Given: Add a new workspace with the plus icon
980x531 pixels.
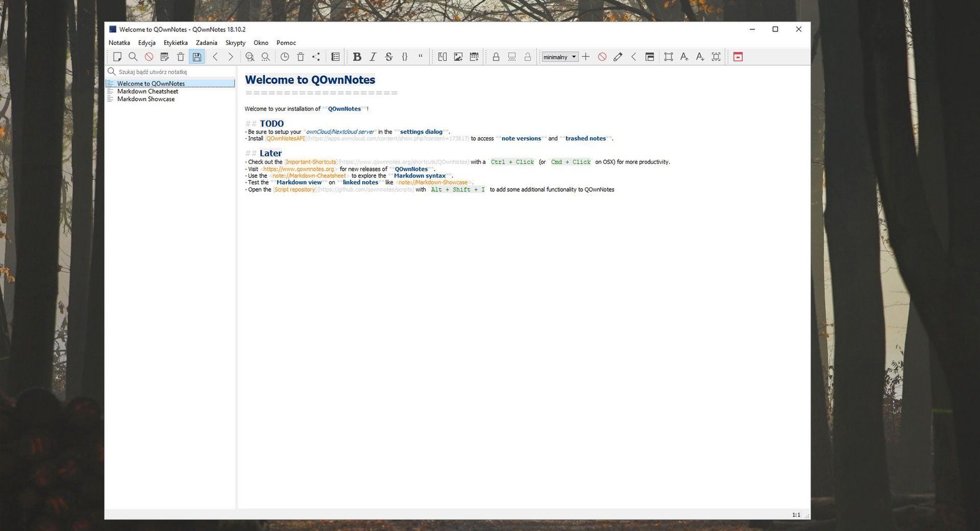Looking at the screenshot, I should point(586,57).
